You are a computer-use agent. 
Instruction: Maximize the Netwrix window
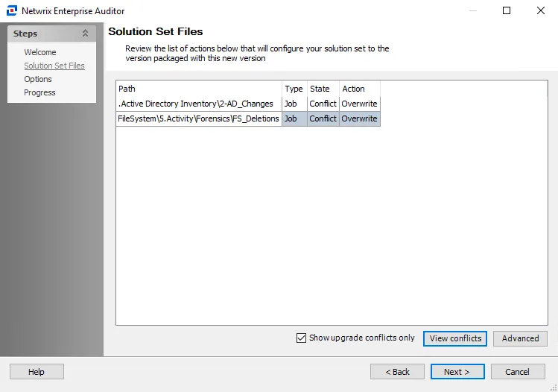point(507,10)
